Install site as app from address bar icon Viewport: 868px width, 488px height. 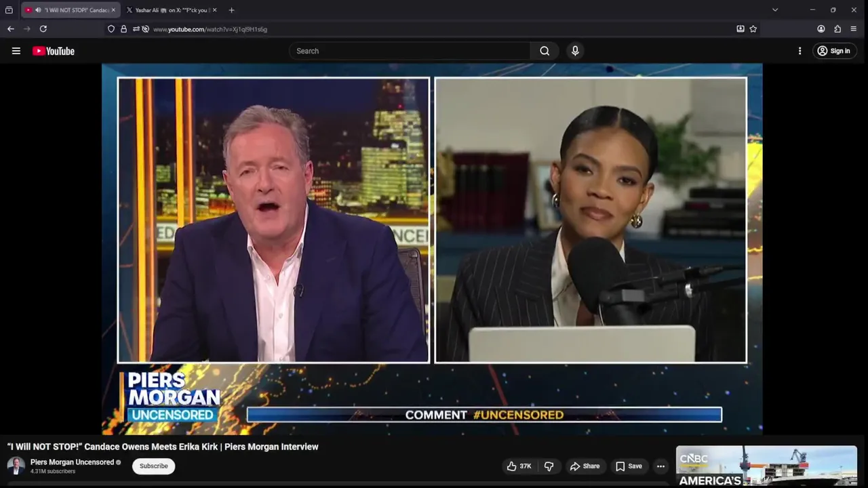click(x=741, y=29)
